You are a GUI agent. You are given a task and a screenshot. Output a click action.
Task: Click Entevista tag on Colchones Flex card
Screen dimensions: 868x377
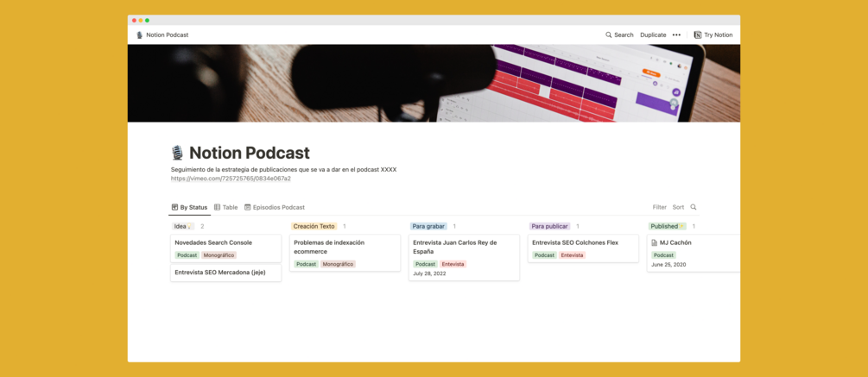[572, 255]
